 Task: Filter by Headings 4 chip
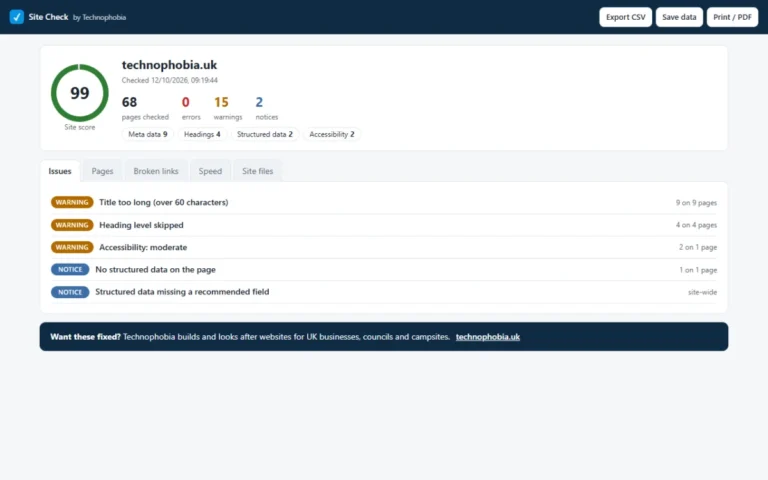202,134
